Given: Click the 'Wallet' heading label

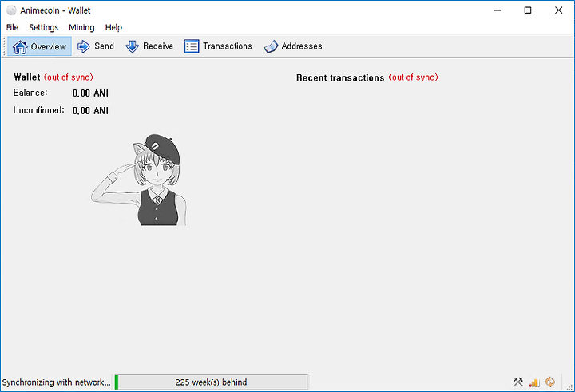Looking at the screenshot, I should click(x=27, y=77).
